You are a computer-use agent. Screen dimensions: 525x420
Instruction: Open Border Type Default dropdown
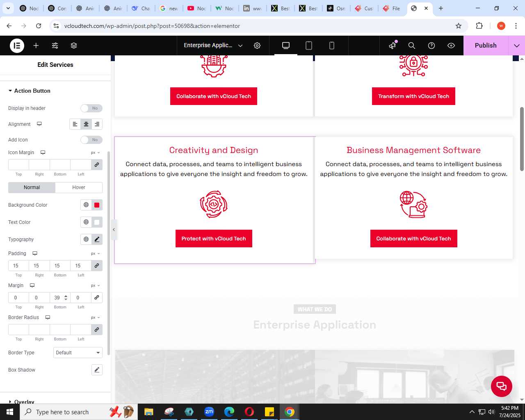[x=78, y=353]
